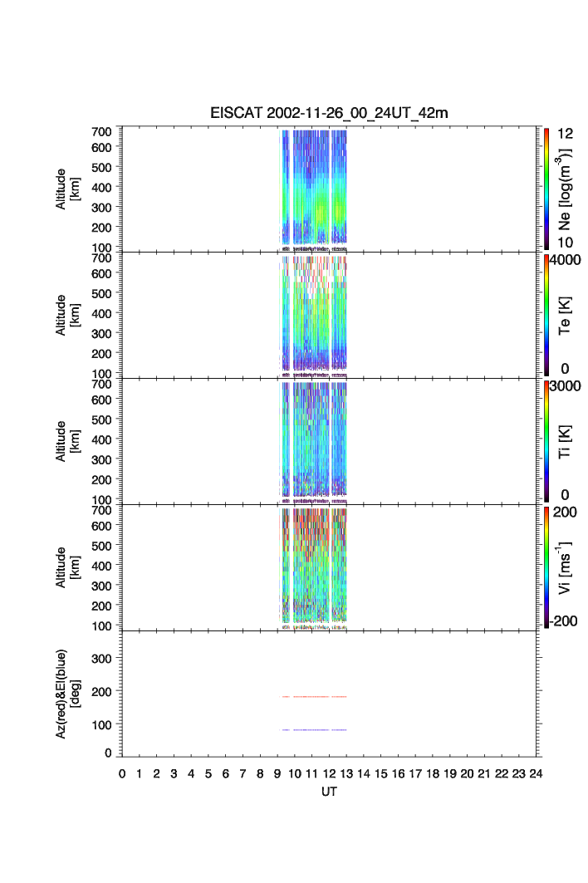This screenshot has width=588, height=883.
Task: Click the Ne [log(m^-3)] color bar label
Action: [x=566, y=189]
